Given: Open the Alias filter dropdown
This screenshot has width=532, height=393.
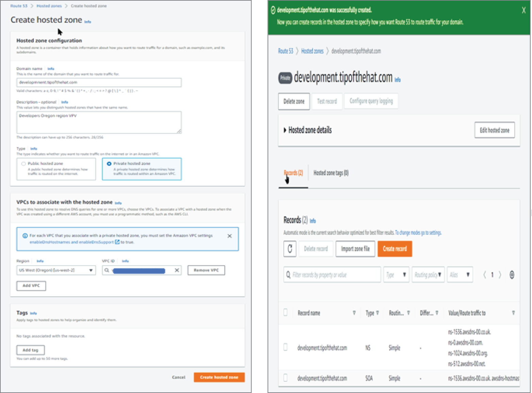Looking at the screenshot, I should (460, 275).
